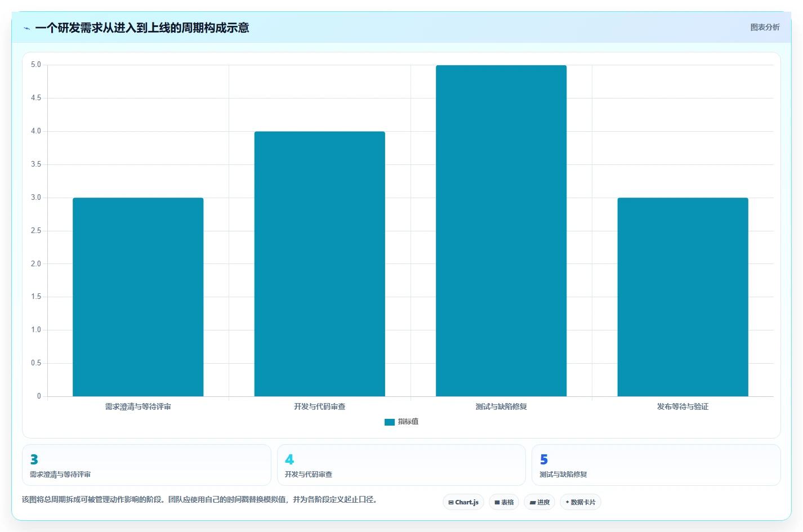Open the card showing value 4

401,465
